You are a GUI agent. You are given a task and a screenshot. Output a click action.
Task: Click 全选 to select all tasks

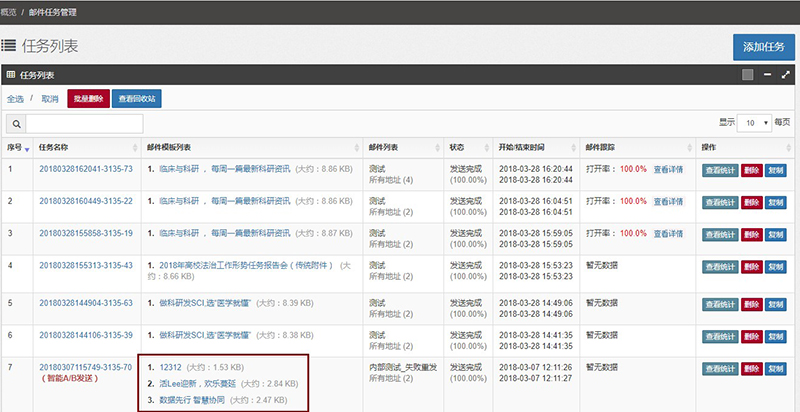click(15, 99)
